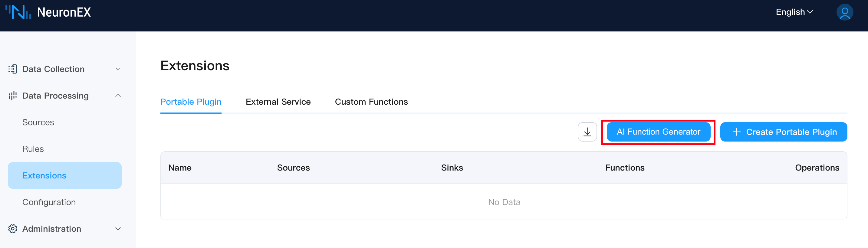Click the download icon button
This screenshot has height=248, width=868.
coord(587,132)
